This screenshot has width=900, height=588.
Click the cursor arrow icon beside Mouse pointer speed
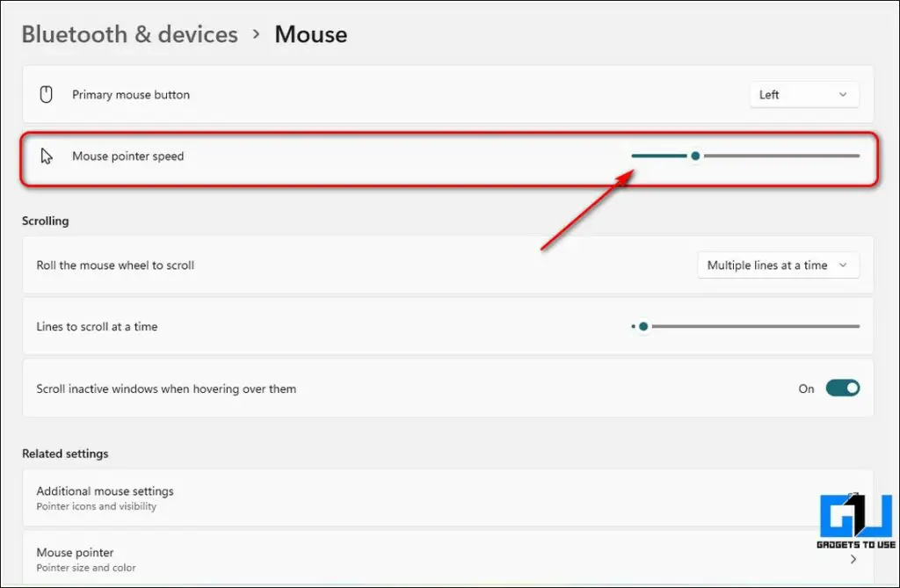(x=46, y=156)
